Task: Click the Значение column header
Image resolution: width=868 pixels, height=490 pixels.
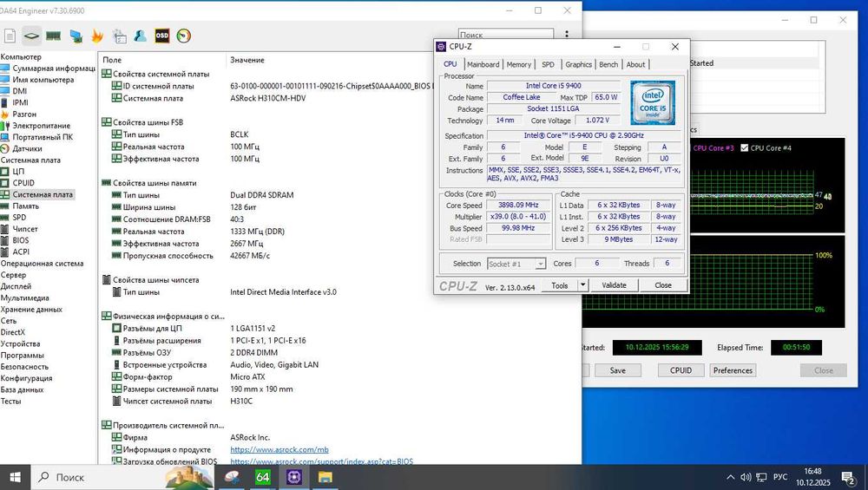Action: click(x=247, y=60)
